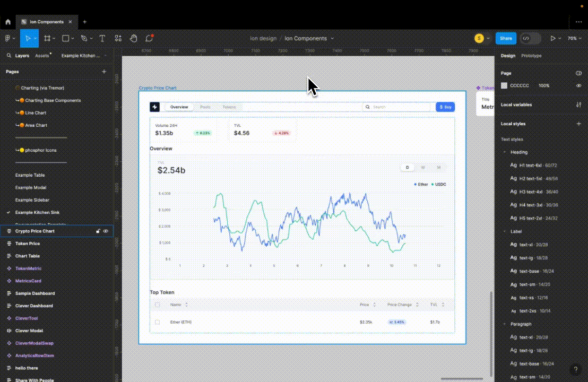
Task: Switch to the Prototype tab
Action: (531, 56)
